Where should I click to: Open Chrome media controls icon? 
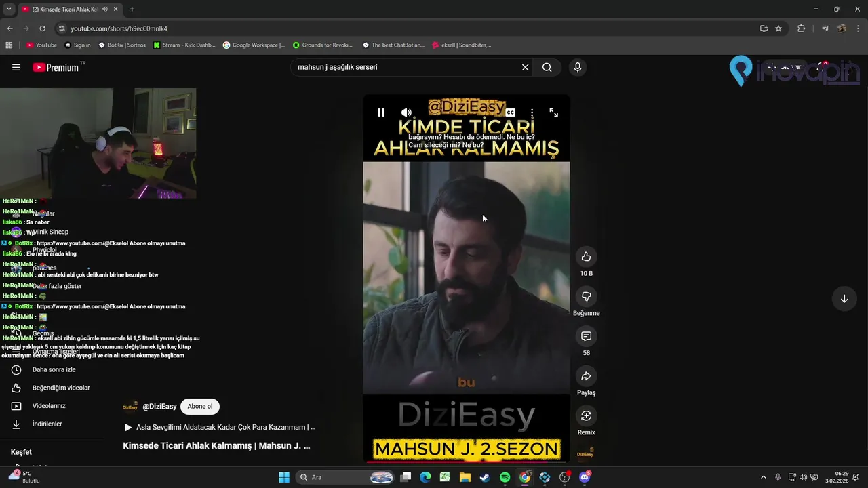point(825,28)
